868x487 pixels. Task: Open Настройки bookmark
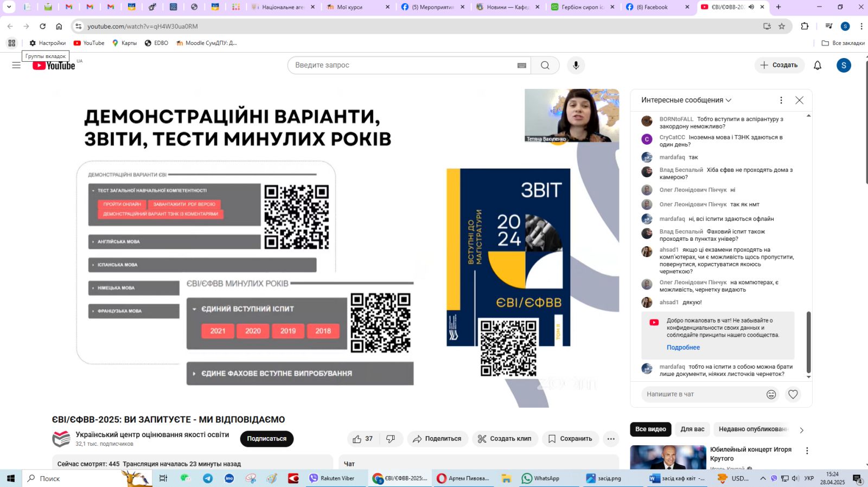47,43
